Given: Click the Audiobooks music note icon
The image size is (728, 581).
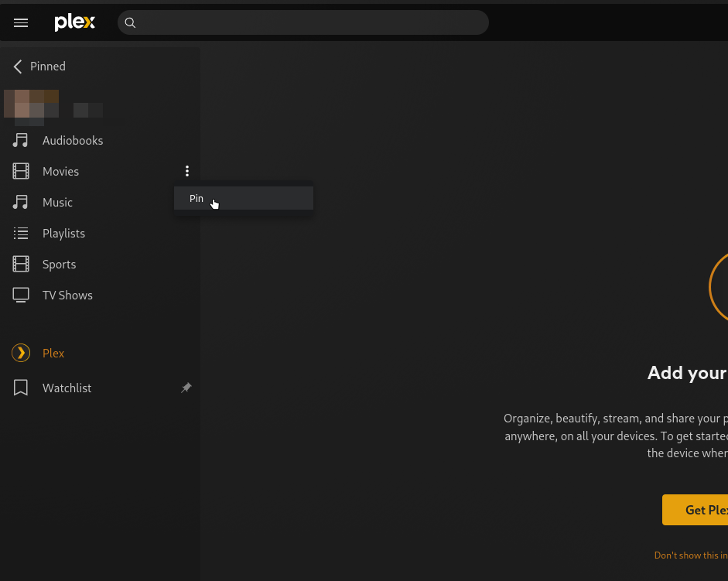Looking at the screenshot, I should tap(21, 140).
